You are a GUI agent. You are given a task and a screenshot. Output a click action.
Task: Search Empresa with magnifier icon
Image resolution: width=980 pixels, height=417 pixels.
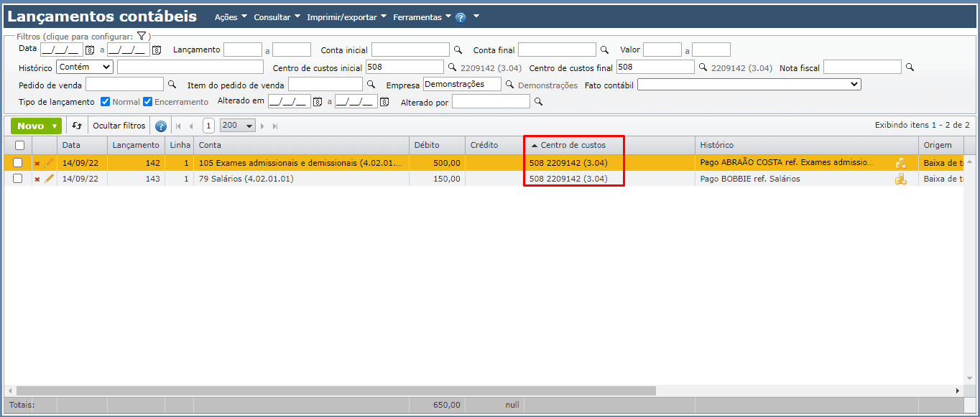click(x=509, y=85)
